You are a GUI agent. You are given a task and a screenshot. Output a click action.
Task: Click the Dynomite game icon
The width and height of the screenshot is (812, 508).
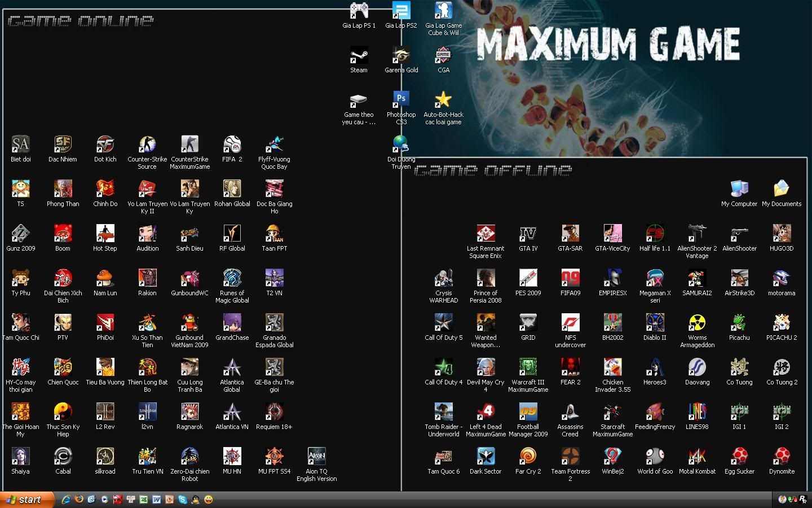click(x=782, y=457)
